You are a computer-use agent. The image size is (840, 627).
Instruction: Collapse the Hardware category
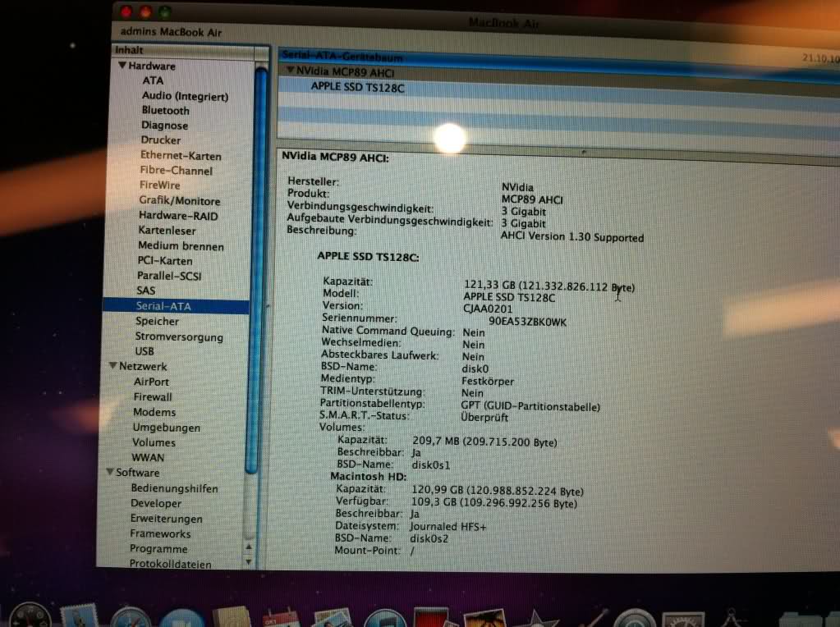coord(122,66)
